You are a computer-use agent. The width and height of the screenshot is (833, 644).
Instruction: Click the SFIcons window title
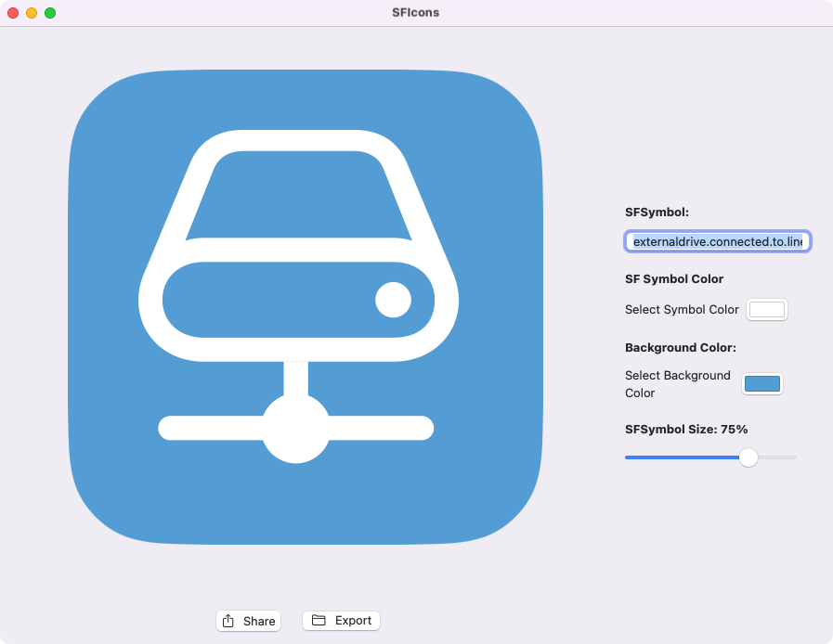tap(415, 13)
